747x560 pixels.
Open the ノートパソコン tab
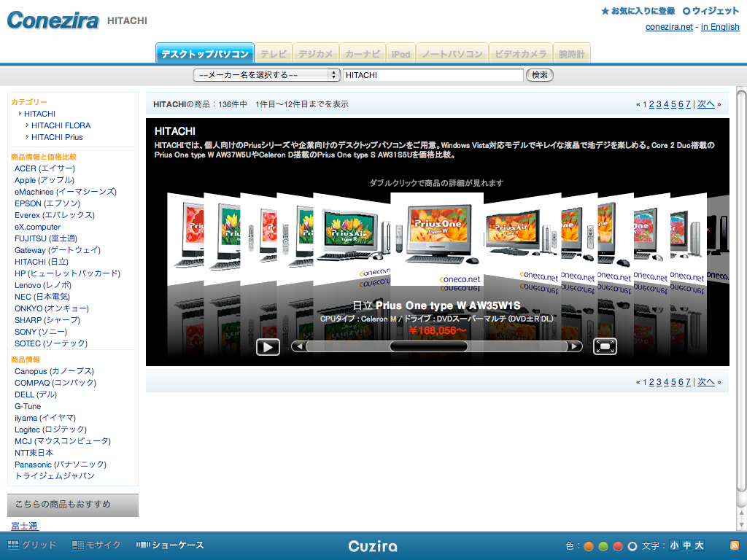coord(452,54)
